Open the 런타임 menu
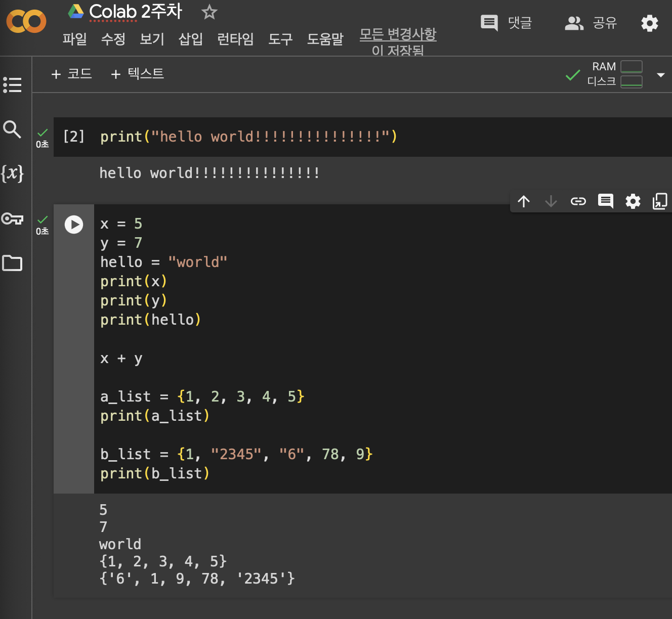 click(x=235, y=39)
